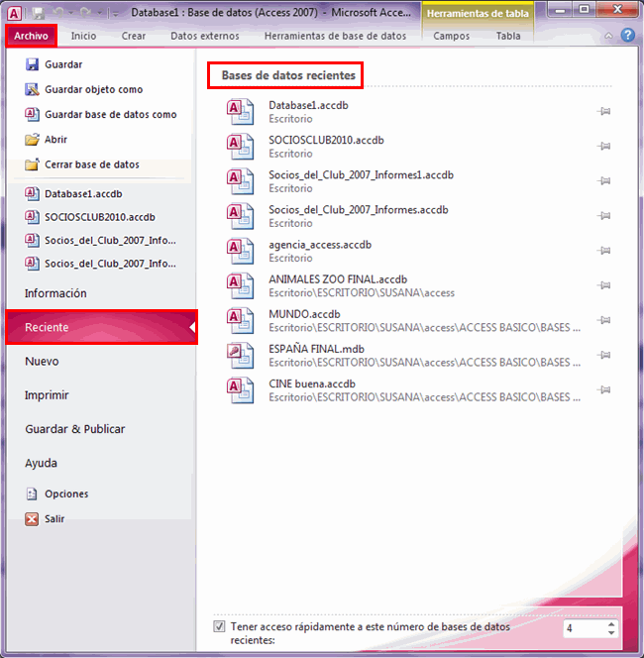644x658 pixels.
Task: Choose Guardar base de datos como
Action: [99, 115]
